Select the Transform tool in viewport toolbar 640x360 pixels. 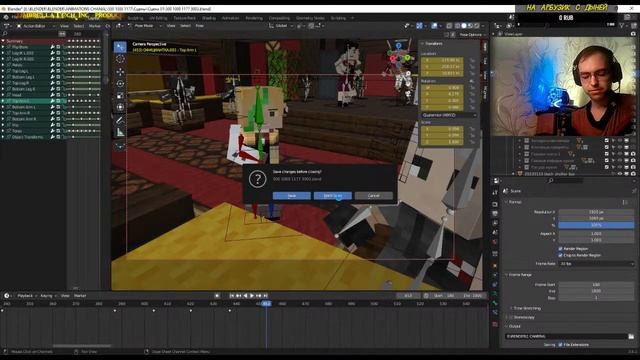point(120,107)
